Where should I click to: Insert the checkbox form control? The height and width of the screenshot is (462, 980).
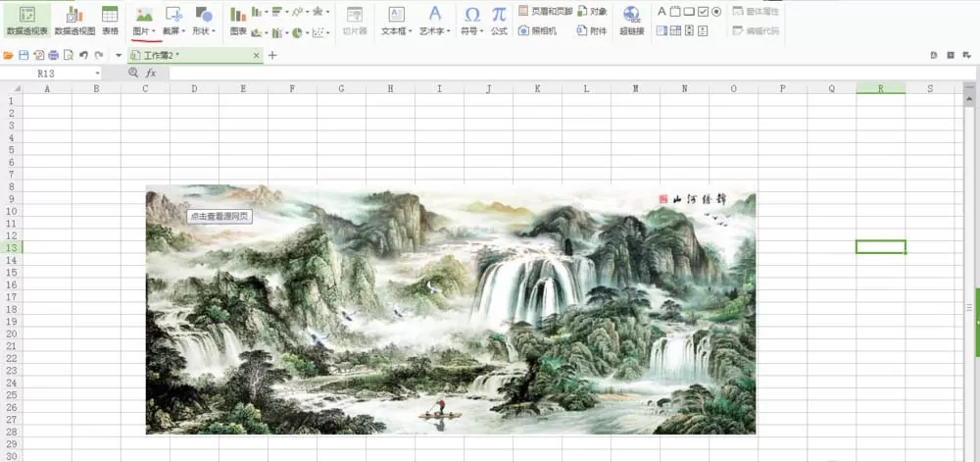point(703,11)
